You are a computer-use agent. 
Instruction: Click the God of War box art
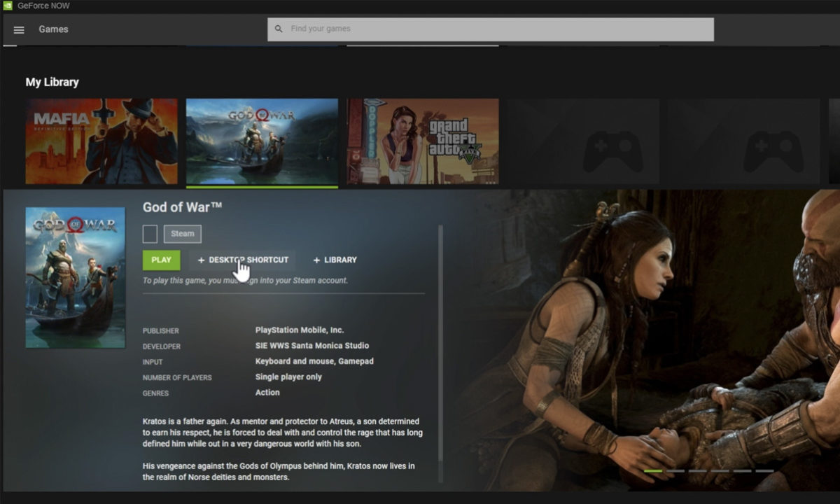[75, 277]
